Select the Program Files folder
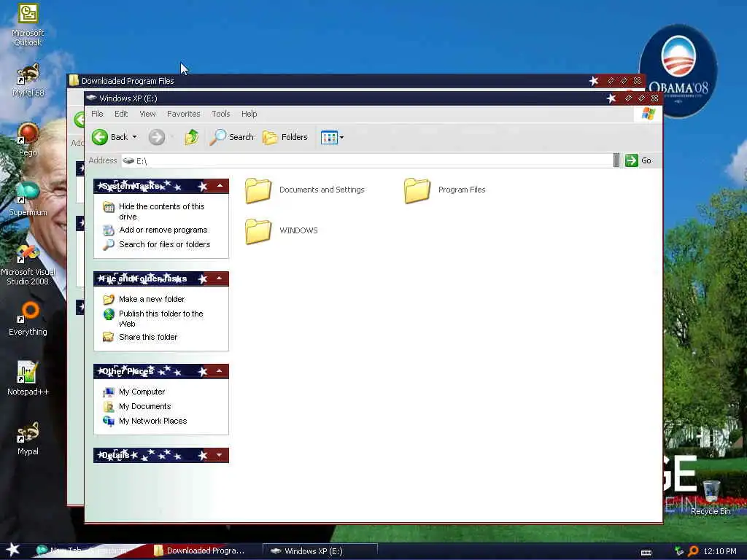 445,190
